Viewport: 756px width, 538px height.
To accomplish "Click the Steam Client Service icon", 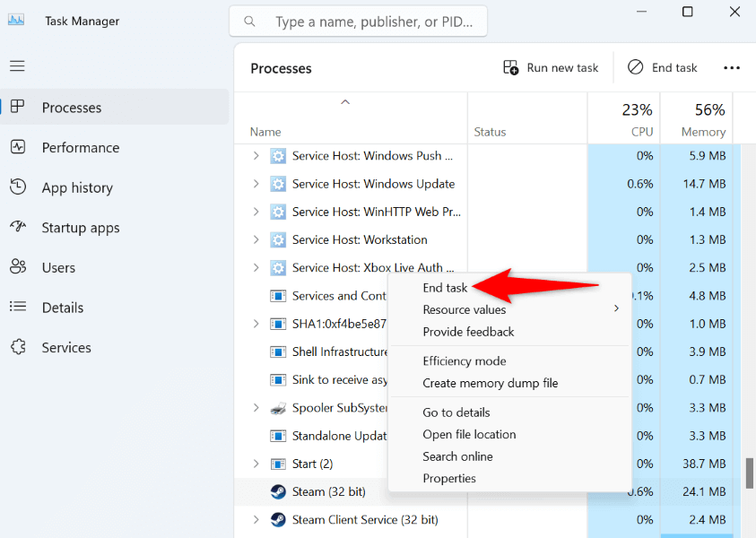I will point(278,520).
